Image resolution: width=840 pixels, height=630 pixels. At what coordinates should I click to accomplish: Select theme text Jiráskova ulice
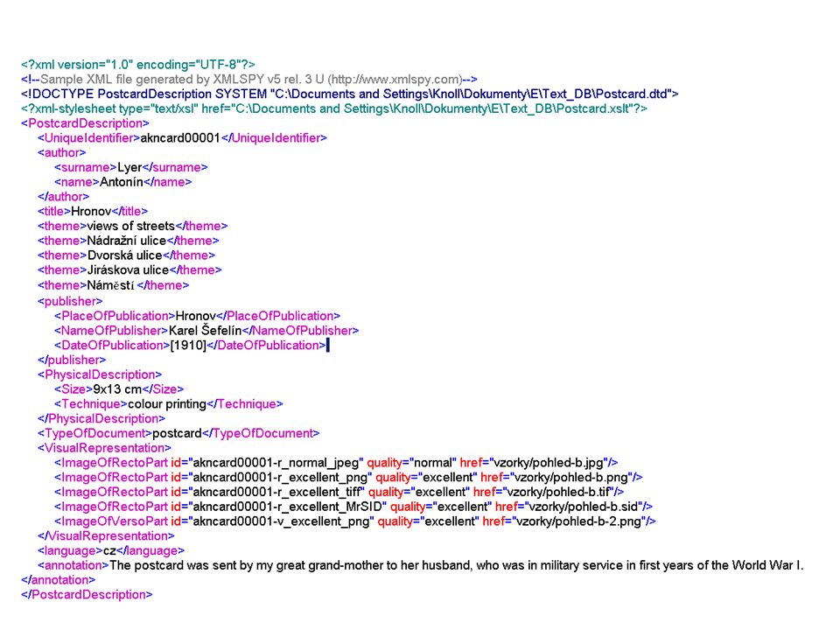click(x=128, y=270)
